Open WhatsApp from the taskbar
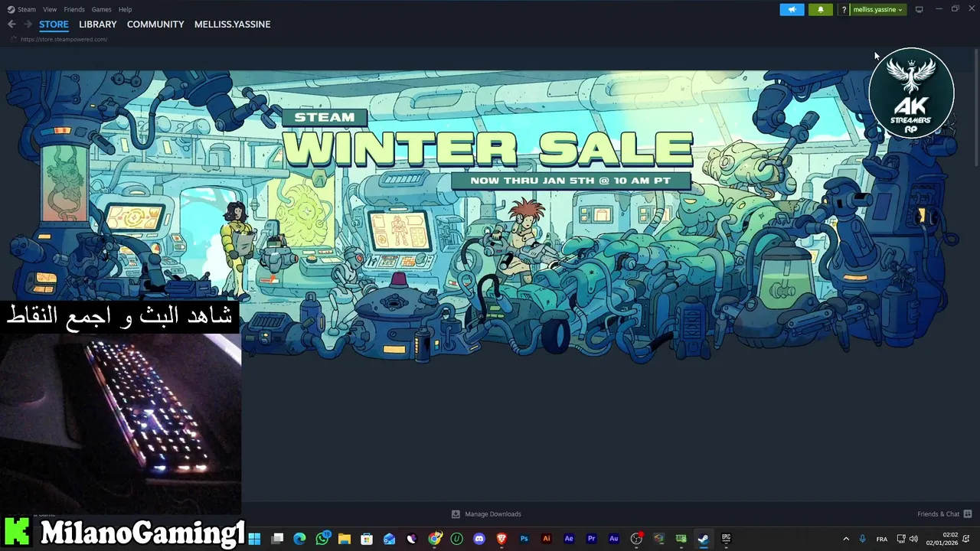The height and width of the screenshot is (551, 980). click(322, 539)
